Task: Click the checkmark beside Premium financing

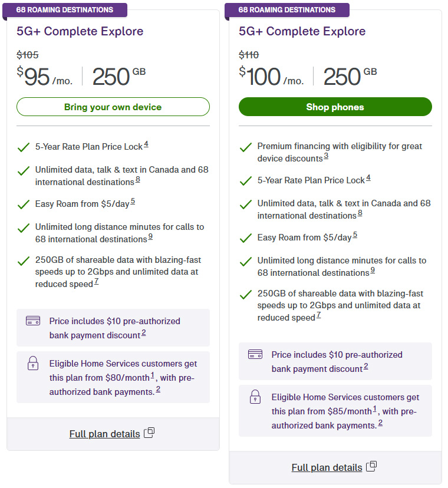Action: point(245,147)
